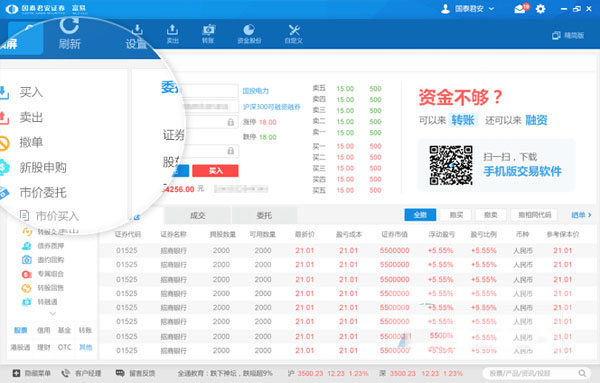Click the 邀约回购 sidebar icon
Screen dimensions: 600x383
[x=26, y=260]
